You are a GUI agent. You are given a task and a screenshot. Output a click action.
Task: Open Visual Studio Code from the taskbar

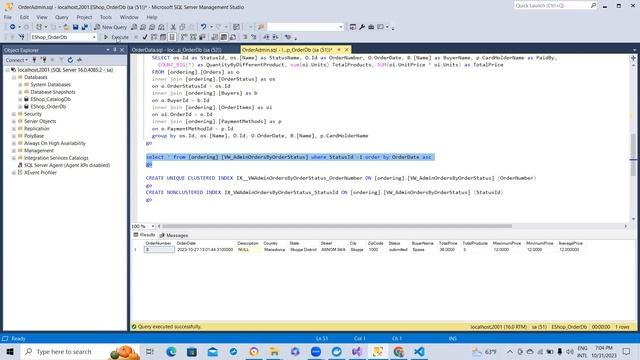(x=419, y=351)
